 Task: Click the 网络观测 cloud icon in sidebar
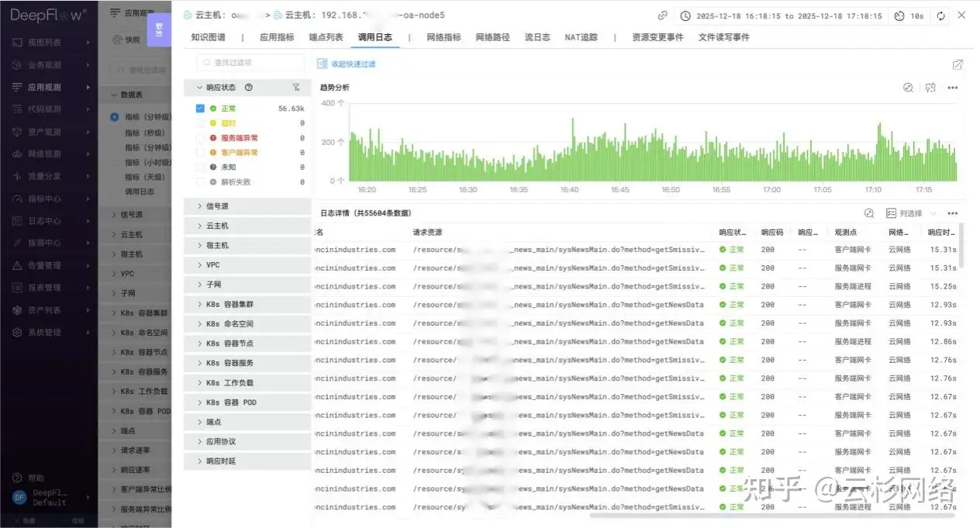tap(17, 154)
